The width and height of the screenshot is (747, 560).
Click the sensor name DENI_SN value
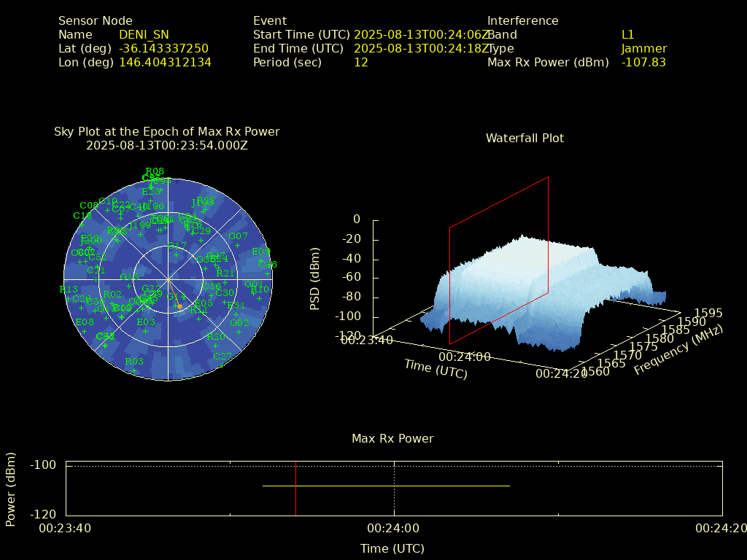(144, 35)
